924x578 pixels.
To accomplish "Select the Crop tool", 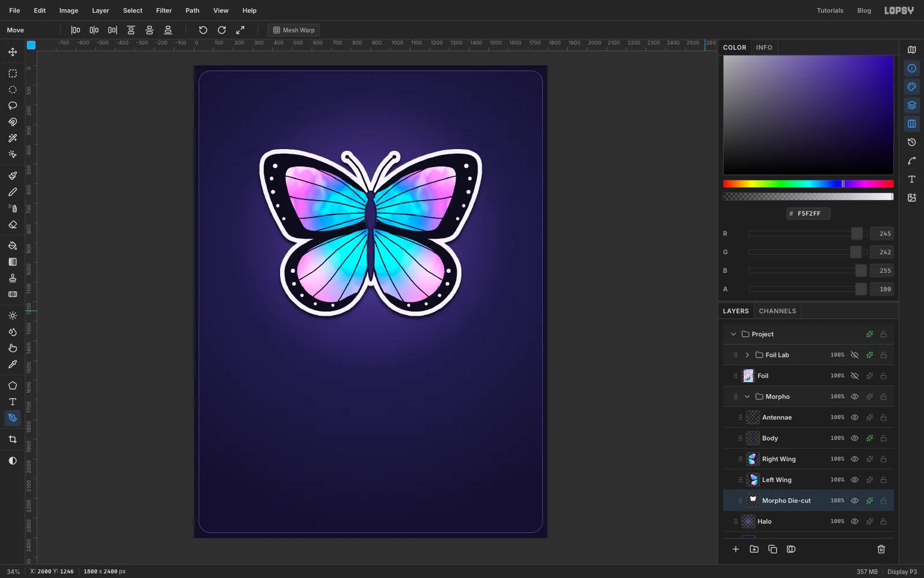I will tap(13, 439).
